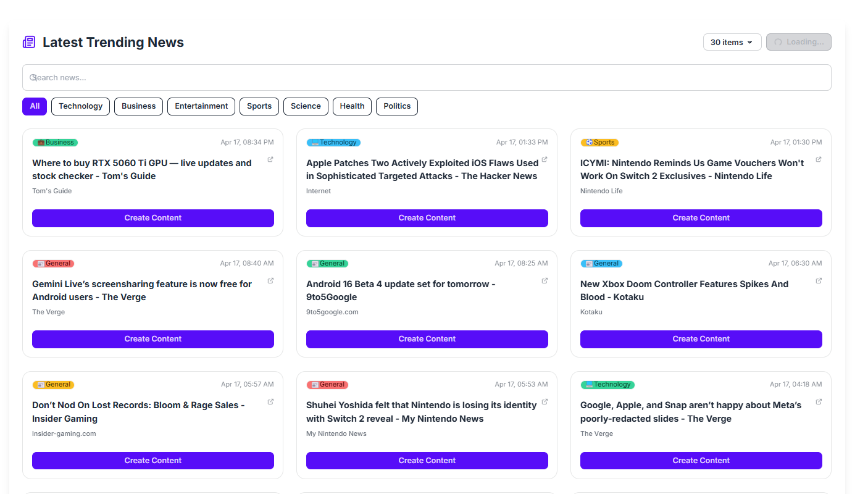Click headline 'Where to buy RTX 5060 Ti GPU'
Image resolution: width=868 pixels, height=494 pixels.
142,170
